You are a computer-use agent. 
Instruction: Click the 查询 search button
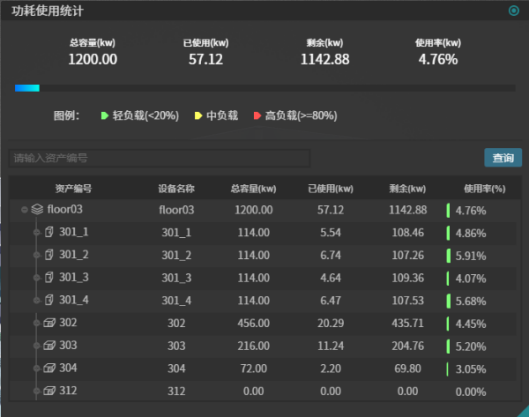tap(503, 158)
